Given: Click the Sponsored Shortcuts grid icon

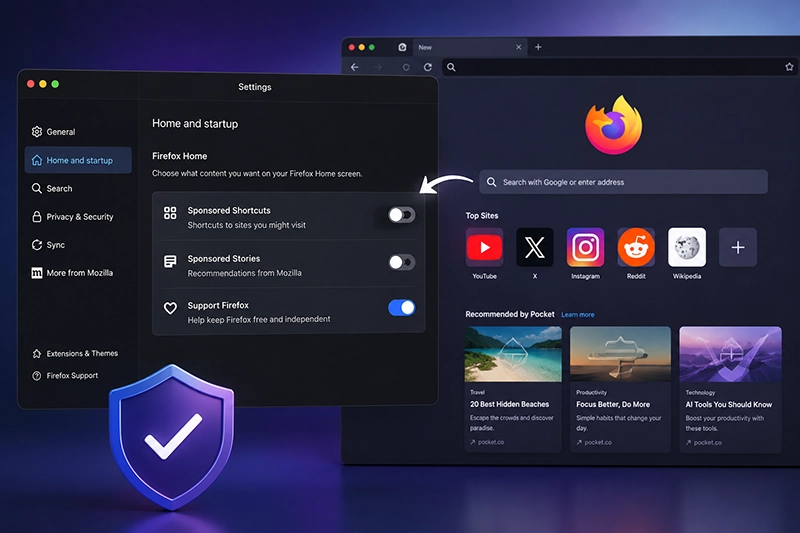Looking at the screenshot, I should (x=170, y=213).
